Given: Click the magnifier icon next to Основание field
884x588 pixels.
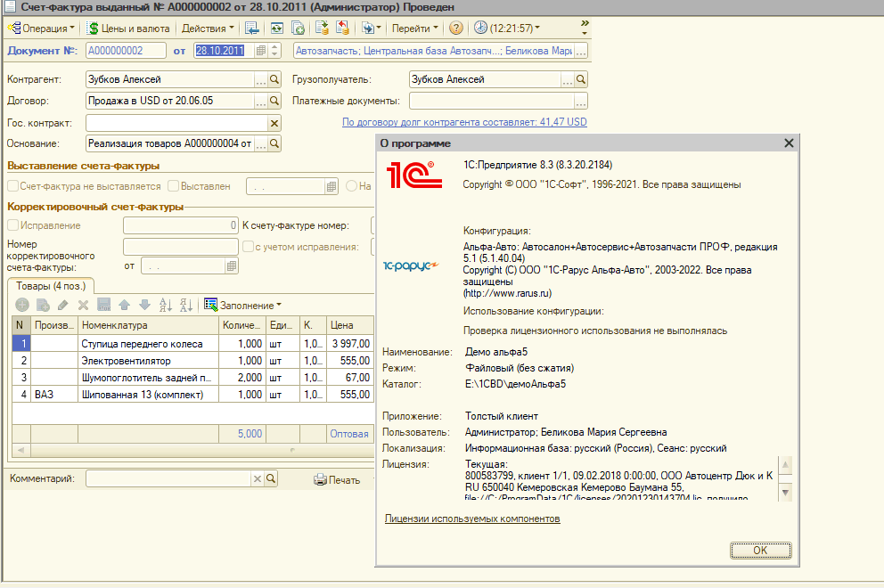Looking at the screenshot, I should coord(274,143).
